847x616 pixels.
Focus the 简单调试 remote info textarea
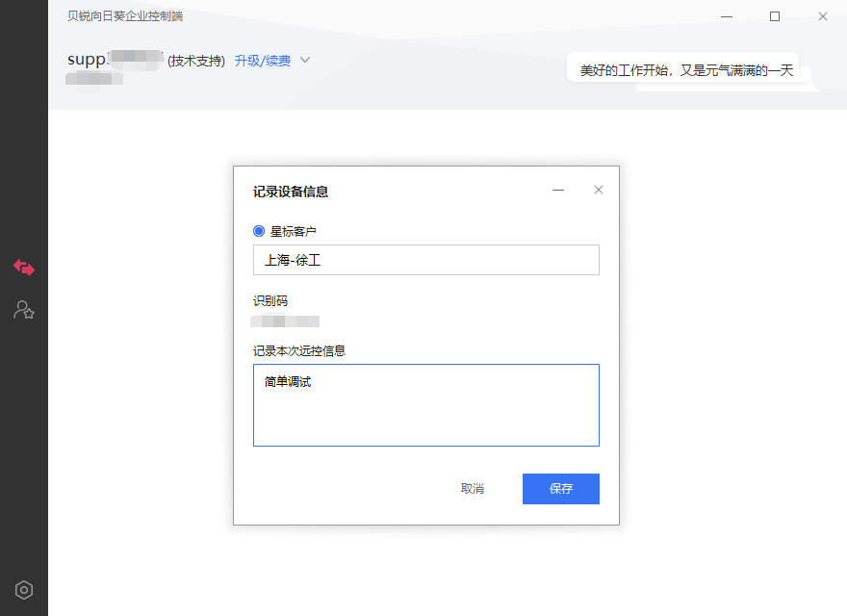426,405
